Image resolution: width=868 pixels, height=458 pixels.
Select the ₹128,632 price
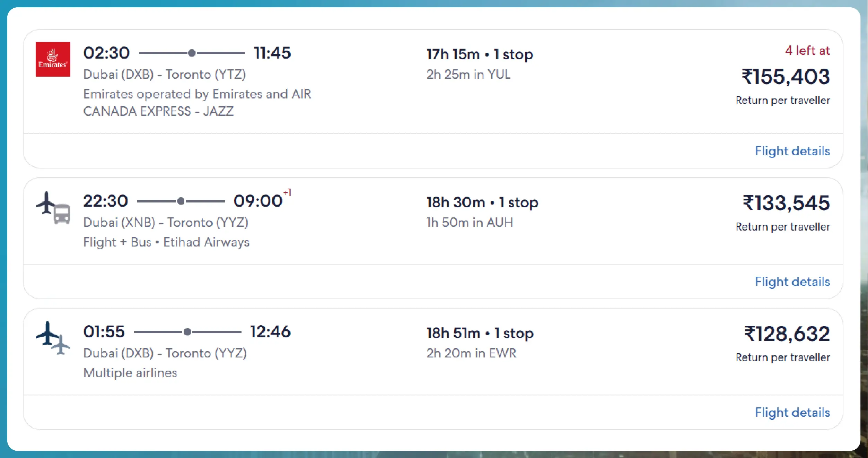click(787, 334)
